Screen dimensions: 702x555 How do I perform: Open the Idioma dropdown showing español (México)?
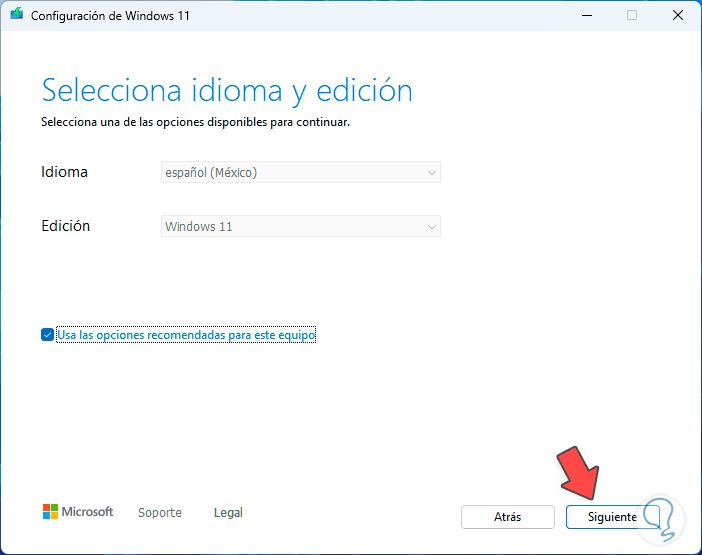click(301, 172)
